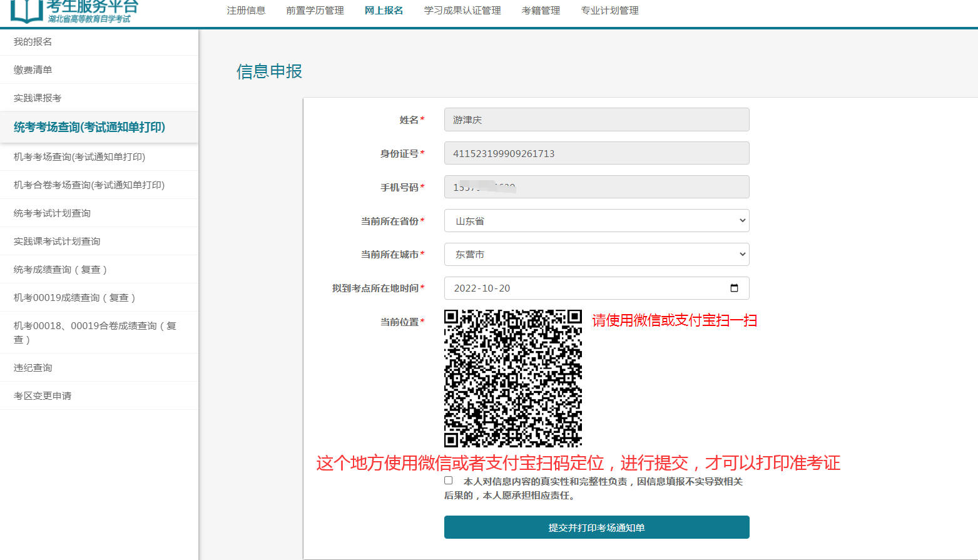The height and width of the screenshot is (560, 978).
Task: Check the responsibility declaration checkbox
Action: click(x=449, y=481)
